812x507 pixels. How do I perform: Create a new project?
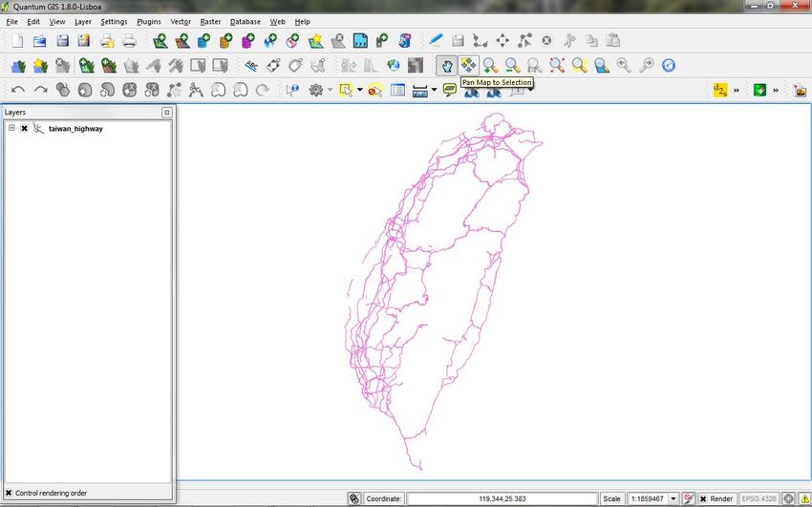[17, 41]
